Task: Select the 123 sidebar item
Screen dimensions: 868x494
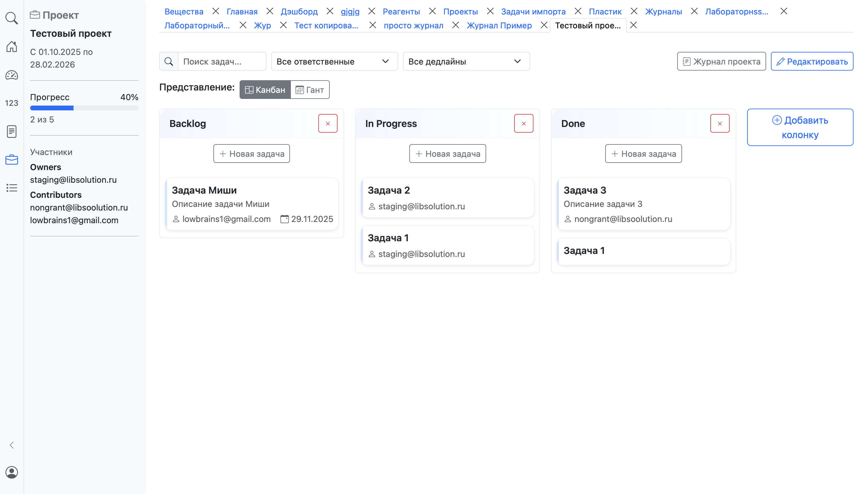Action: pos(11,103)
